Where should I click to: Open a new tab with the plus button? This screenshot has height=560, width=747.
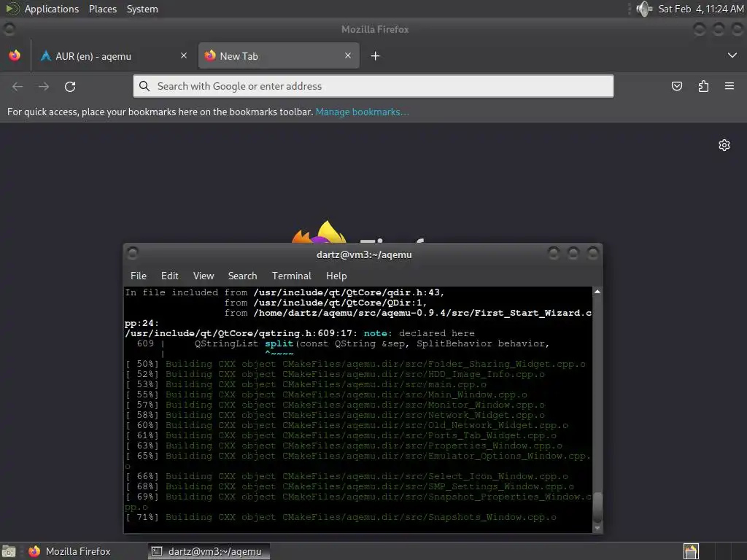coord(376,56)
